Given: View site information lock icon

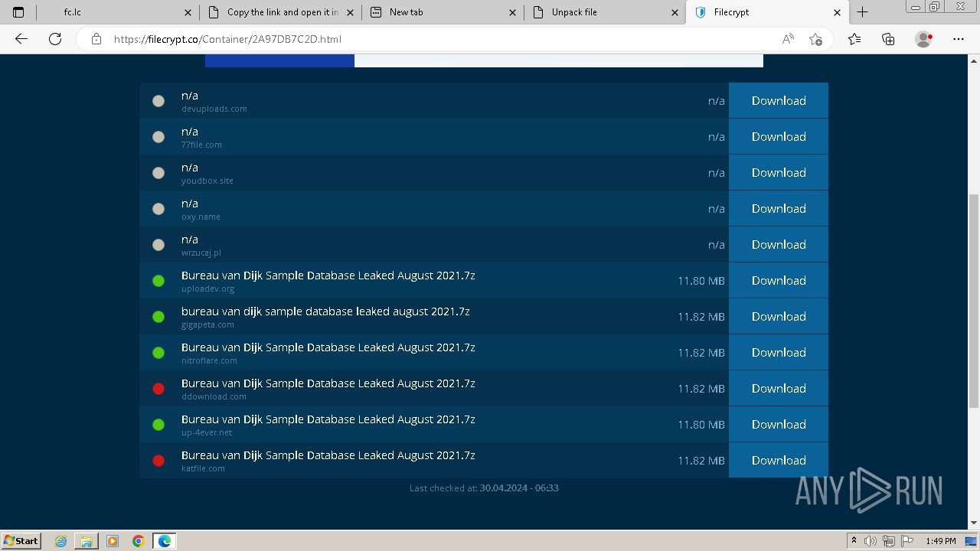Looking at the screenshot, I should pyautogui.click(x=96, y=39).
